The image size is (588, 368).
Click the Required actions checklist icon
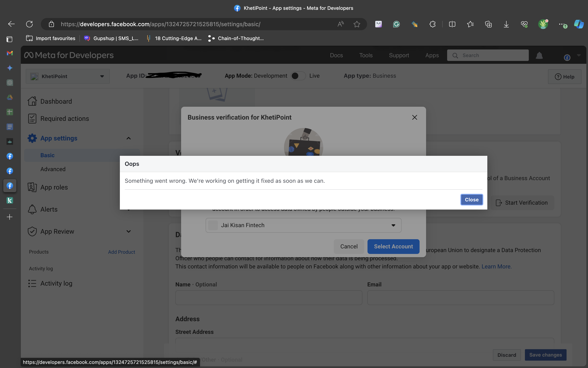32,119
